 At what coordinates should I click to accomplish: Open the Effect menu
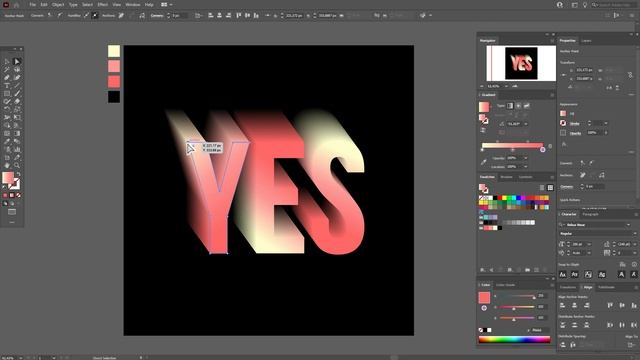(x=102, y=5)
